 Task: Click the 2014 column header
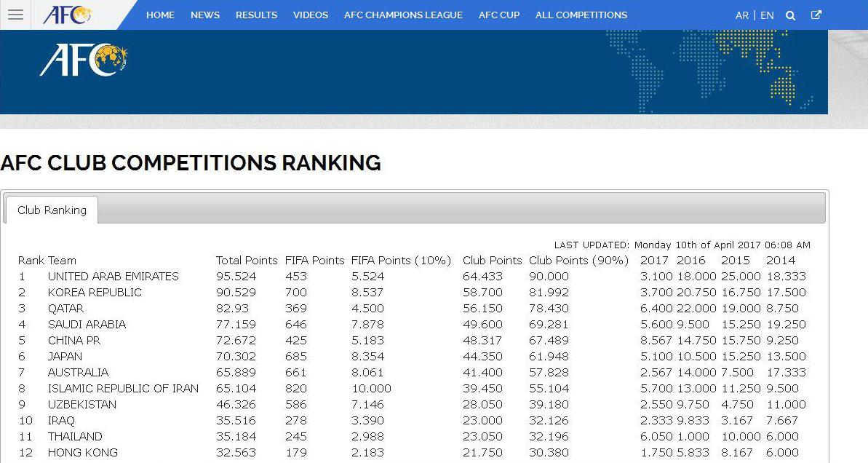coord(781,261)
